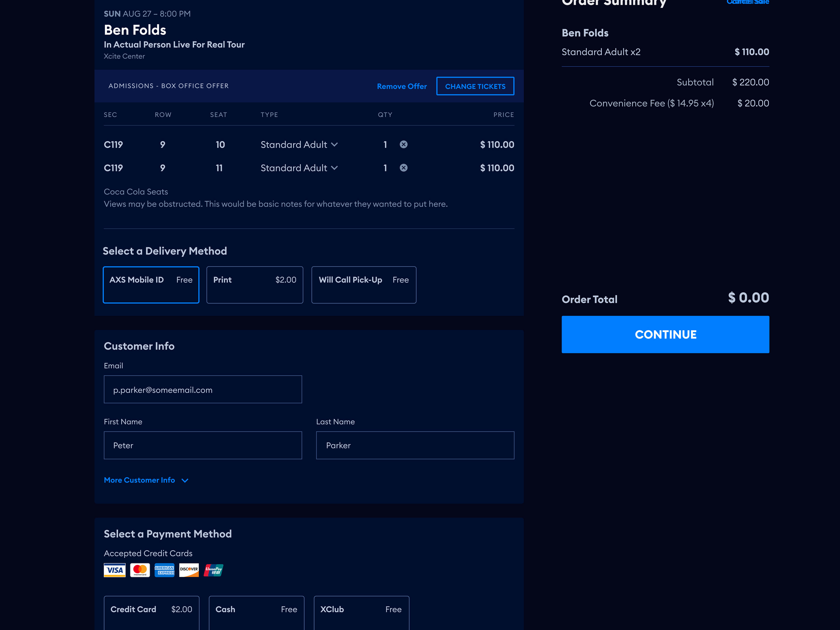
Task: Click the Mastercard logo
Action: [x=140, y=570]
